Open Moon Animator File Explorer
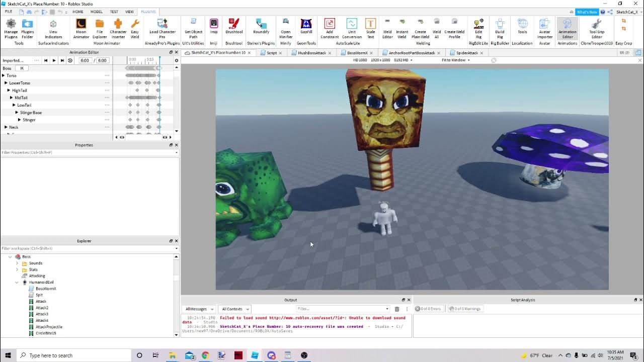This screenshot has width=644, height=362. coord(100,29)
